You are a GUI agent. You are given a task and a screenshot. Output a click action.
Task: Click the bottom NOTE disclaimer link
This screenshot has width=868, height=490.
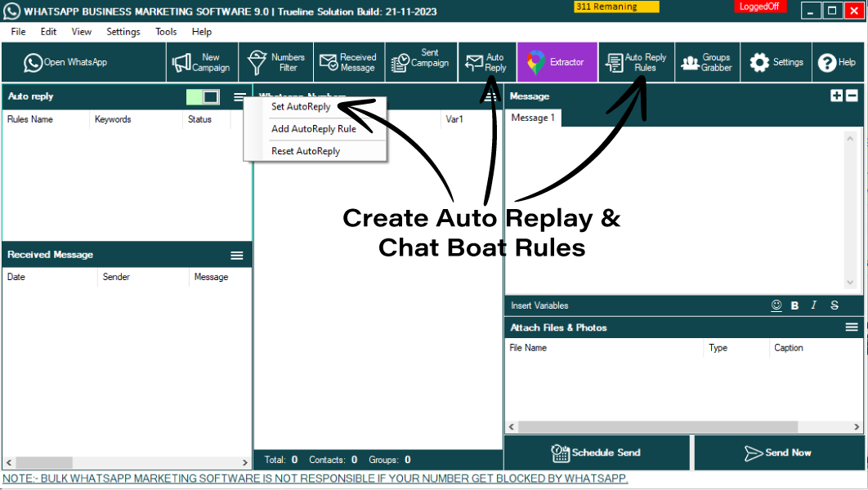point(315,479)
